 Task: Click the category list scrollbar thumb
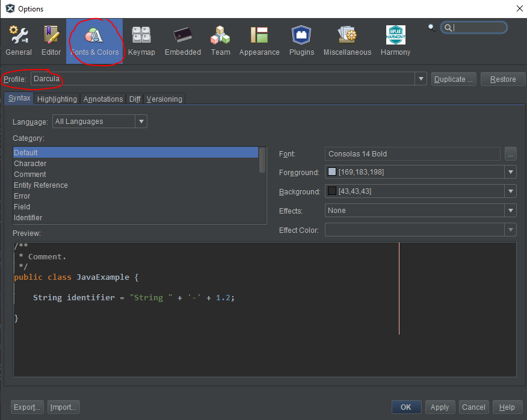[262, 160]
